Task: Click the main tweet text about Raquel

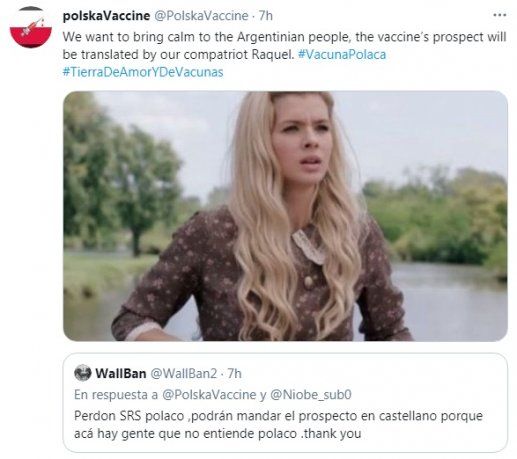Action: [x=284, y=46]
